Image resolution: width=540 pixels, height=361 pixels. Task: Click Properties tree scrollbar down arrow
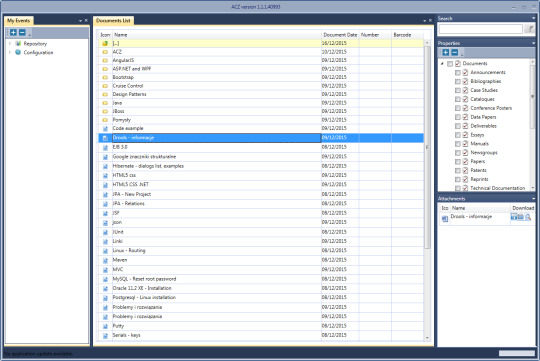click(533, 188)
